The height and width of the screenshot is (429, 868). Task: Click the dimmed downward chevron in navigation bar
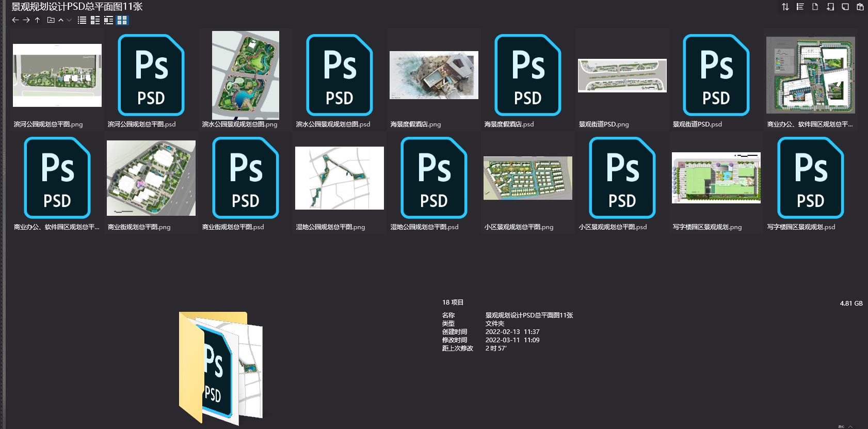(x=69, y=20)
